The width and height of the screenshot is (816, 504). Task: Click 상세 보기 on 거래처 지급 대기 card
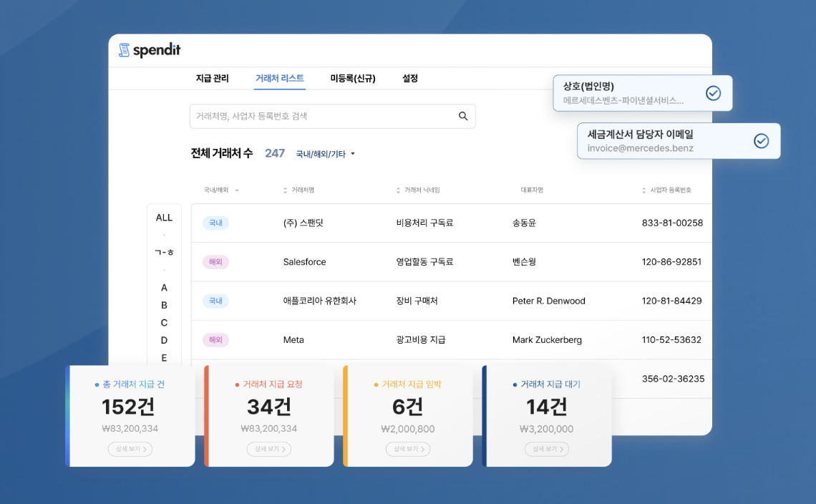click(x=546, y=449)
